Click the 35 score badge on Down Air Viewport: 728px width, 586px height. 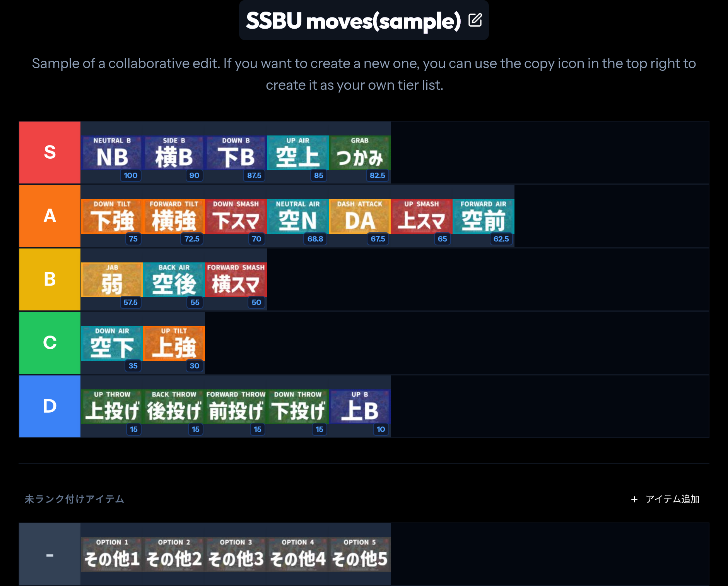133,366
